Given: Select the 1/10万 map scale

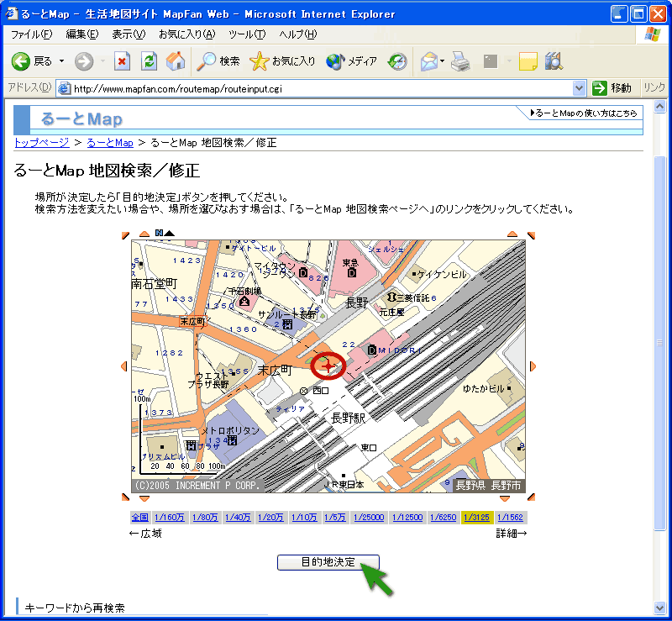Looking at the screenshot, I should (x=304, y=517).
